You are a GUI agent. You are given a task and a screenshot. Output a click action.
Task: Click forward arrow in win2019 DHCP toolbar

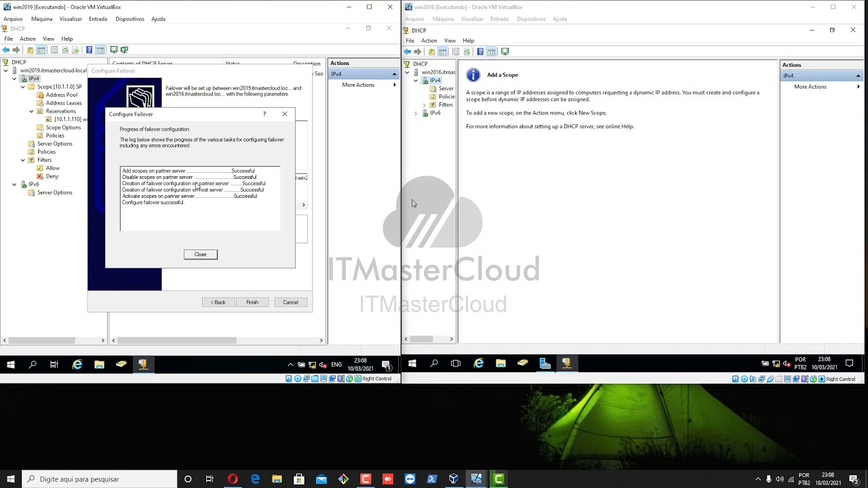[16, 50]
